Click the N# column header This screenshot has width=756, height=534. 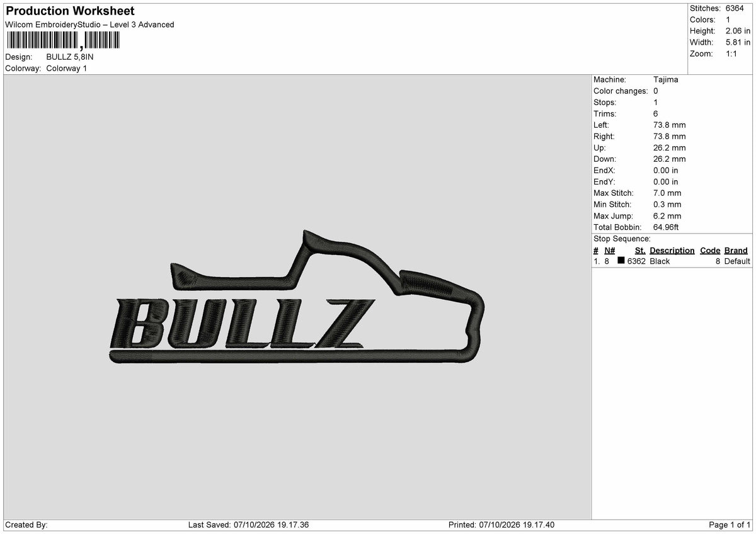click(609, 251)
